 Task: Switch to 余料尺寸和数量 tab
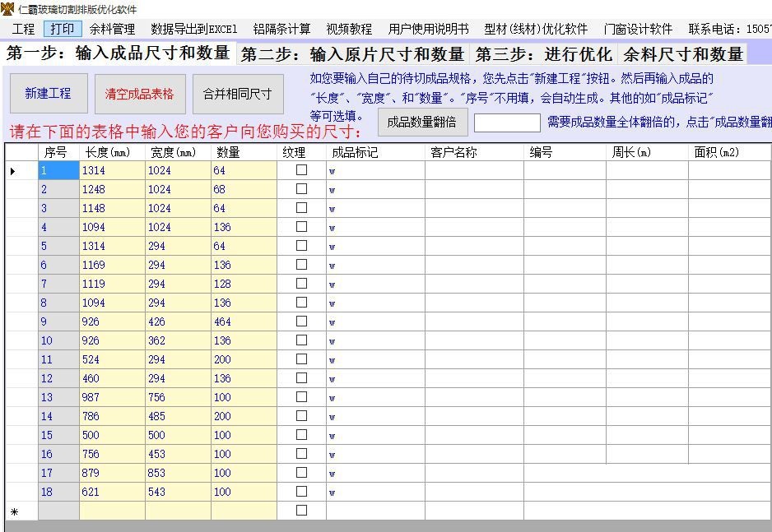tap(682, 54)
